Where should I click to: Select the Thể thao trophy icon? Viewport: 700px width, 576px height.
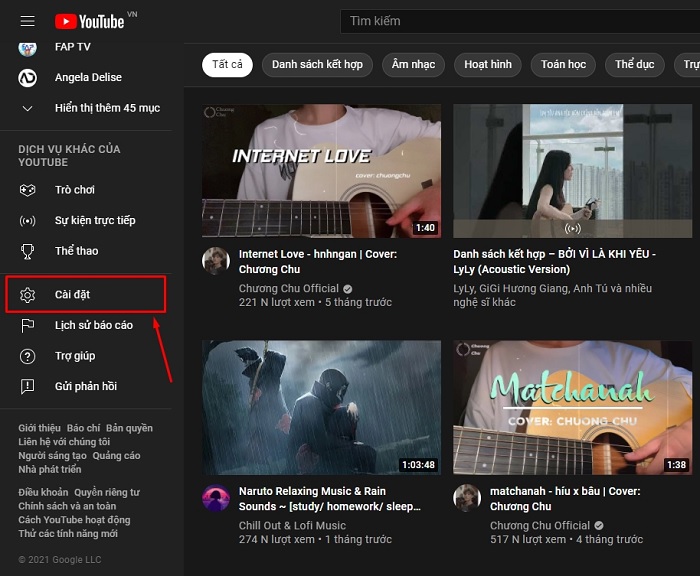[x=28, y=251]
